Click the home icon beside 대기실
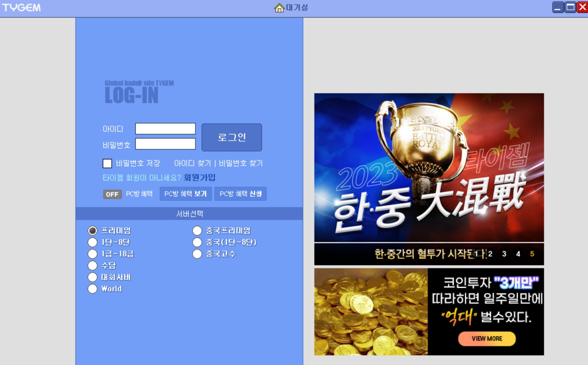The height and width of the screenshot is (365, 588). tap(279, 8)
